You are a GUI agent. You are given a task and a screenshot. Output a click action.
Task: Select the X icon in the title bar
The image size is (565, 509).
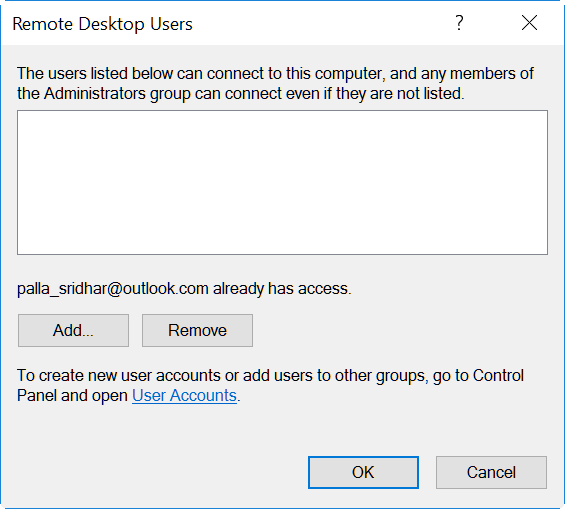click(529, 23)
